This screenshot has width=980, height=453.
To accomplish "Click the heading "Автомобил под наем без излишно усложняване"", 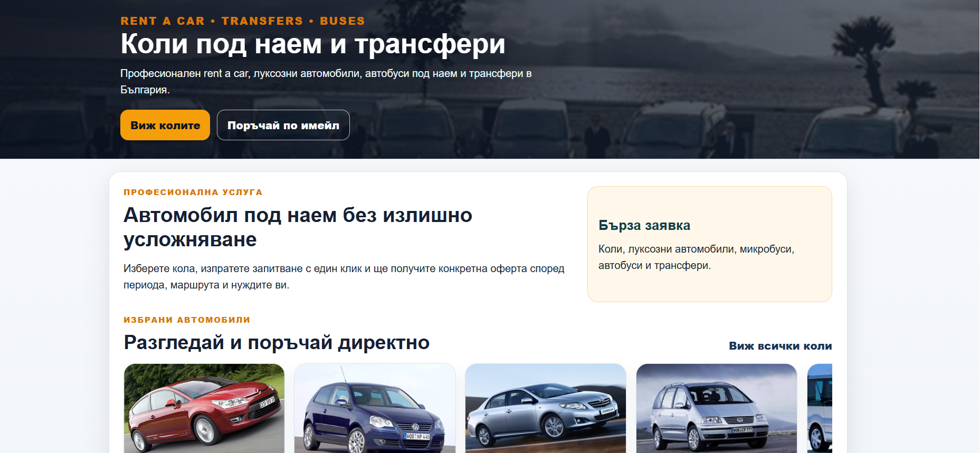I will [x=298, y=227].
